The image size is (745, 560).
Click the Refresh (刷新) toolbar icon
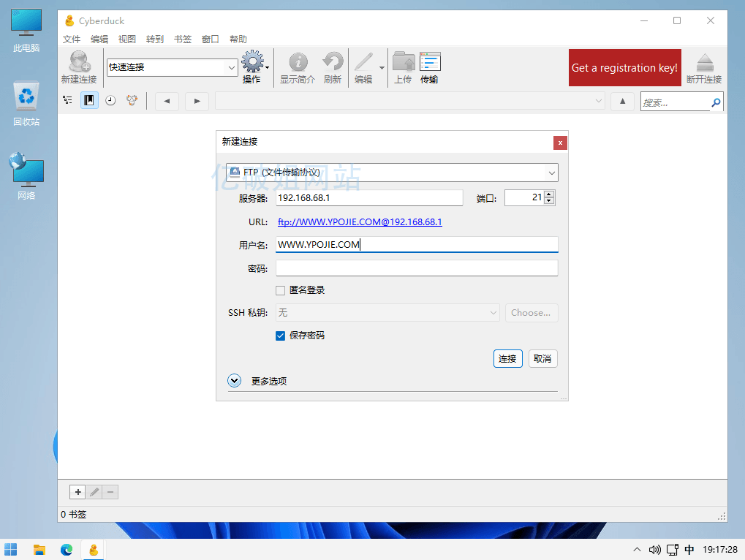click(x=333, y=63)
